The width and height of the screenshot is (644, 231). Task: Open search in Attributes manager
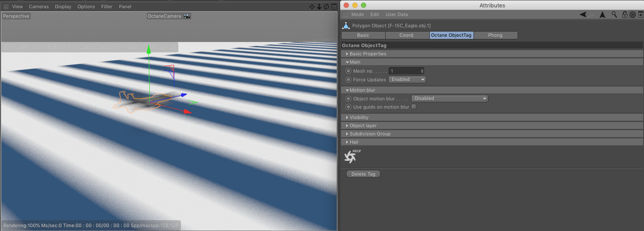coord(614,15)
